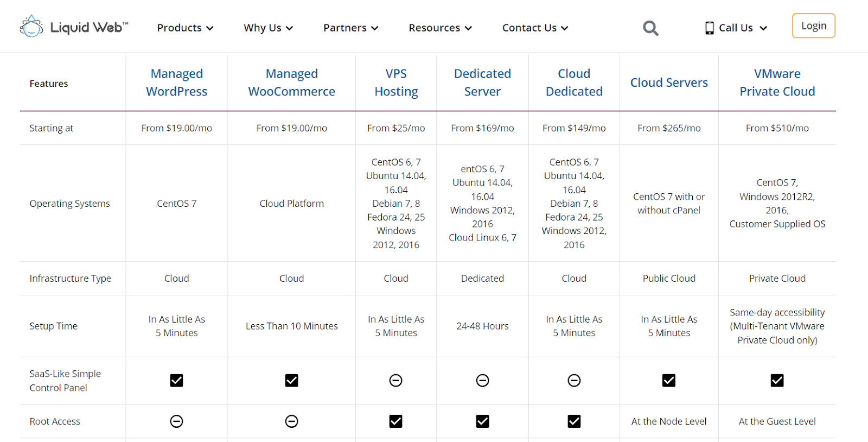
Task: Select the 'Customer Supplied OS' cell text
Action: pyautogui.click(x=777, y=224)
